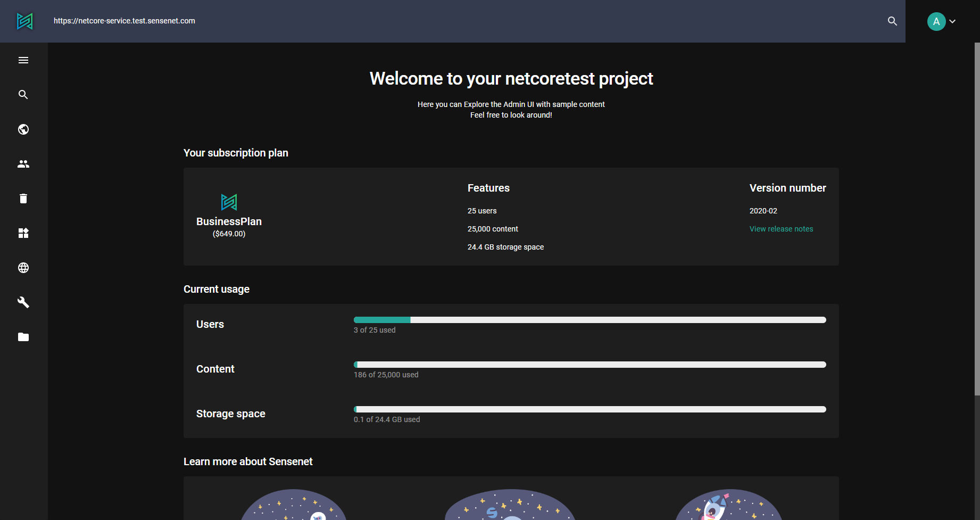Image resolution: width=980 pixels, height=520 pixels.
Task: Click the '25,000 content' feature text
Action: (x=493, y=229)
